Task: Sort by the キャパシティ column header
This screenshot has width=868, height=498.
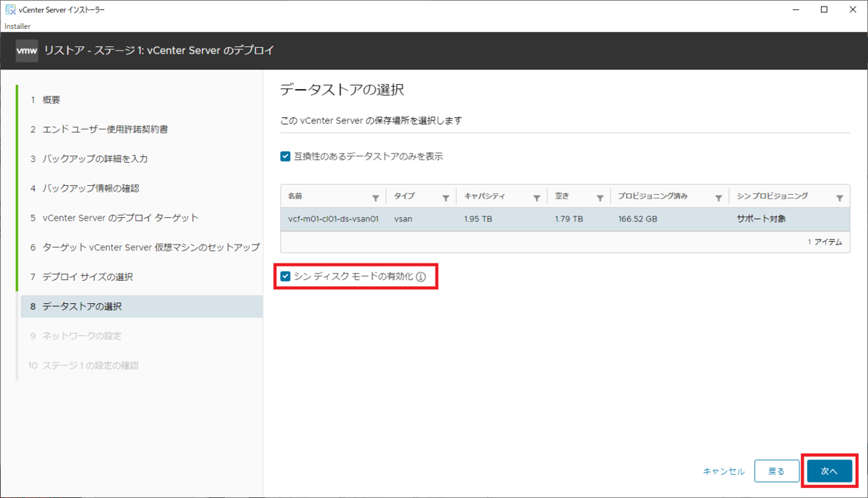Action: point(485,196)
